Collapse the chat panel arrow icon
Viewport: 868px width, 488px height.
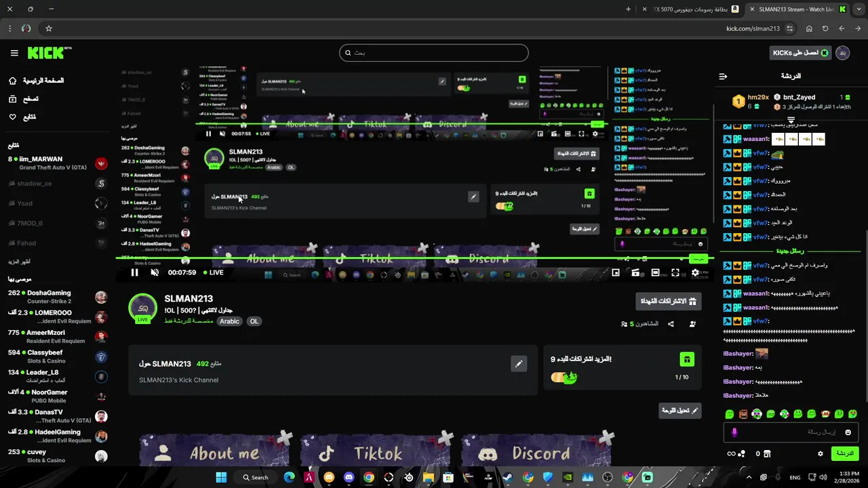[x=723, y=76]
